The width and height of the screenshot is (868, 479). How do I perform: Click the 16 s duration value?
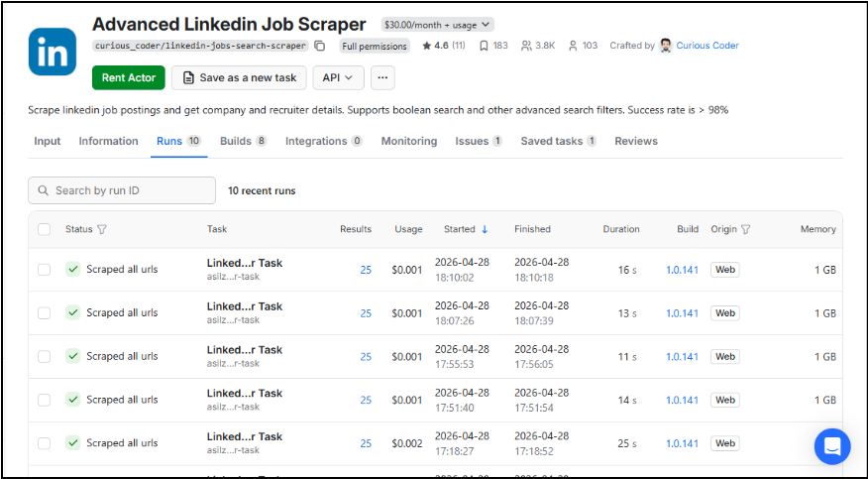tap(627, 270)
